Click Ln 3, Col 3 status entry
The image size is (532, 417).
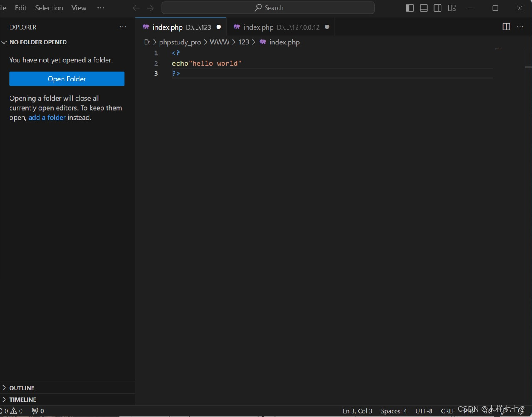pyautogui.click(x=357, y=411)
